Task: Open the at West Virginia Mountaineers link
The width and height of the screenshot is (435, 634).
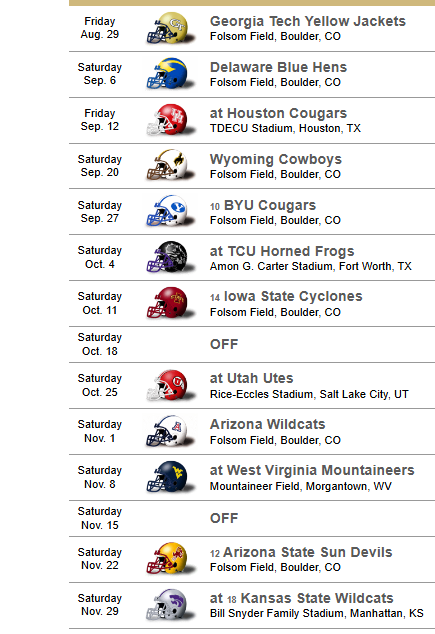Action: 312,470
